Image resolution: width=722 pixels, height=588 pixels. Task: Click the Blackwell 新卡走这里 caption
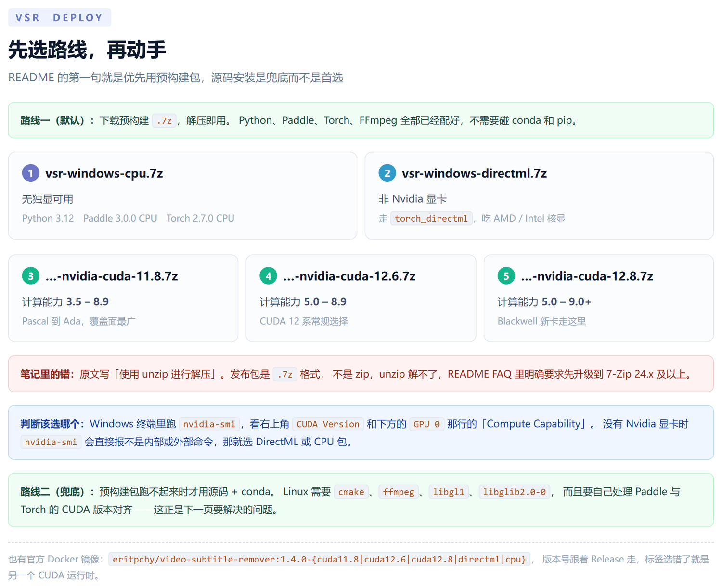542,321
